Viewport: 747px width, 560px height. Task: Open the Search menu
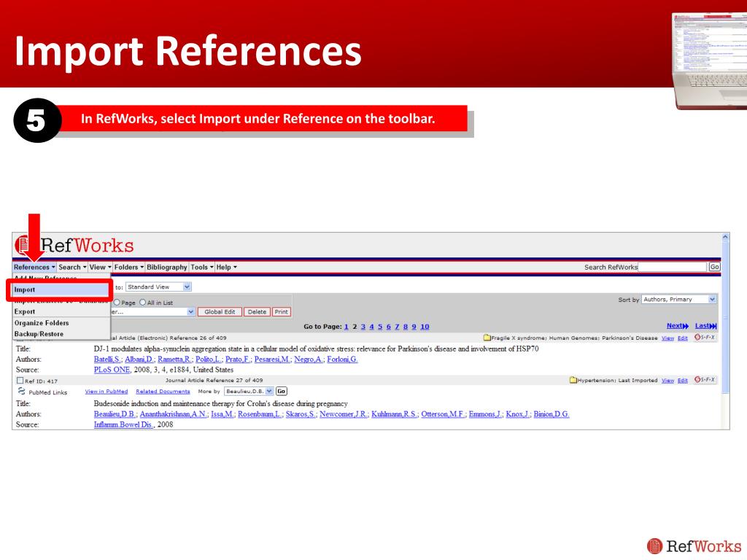tap(72, 267)
